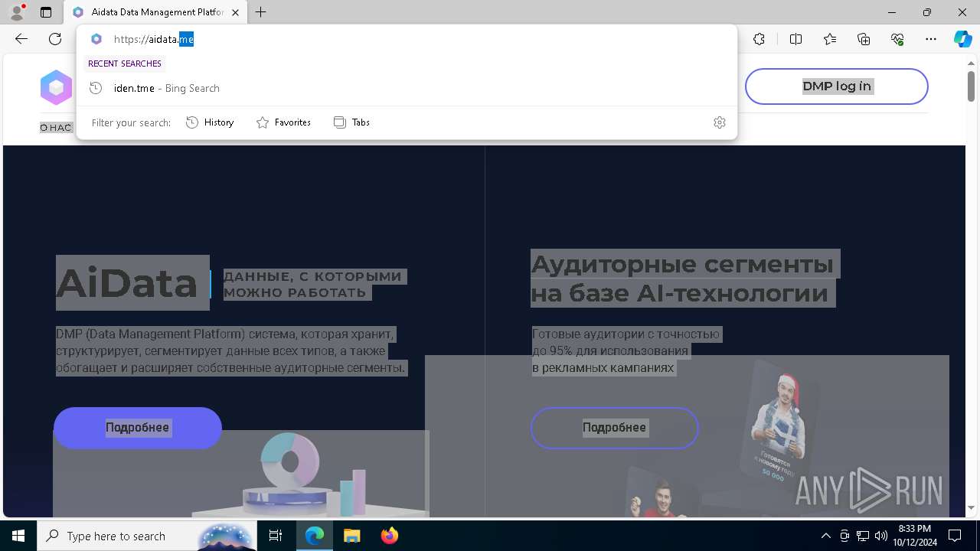The image size is (980, 551).
Task: Open Task View on the taskbar
Action: (276, 536)
